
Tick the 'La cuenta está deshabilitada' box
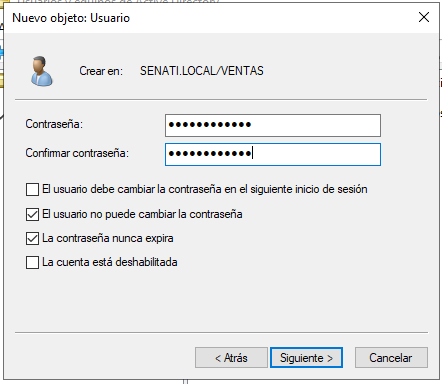[32, 262]
